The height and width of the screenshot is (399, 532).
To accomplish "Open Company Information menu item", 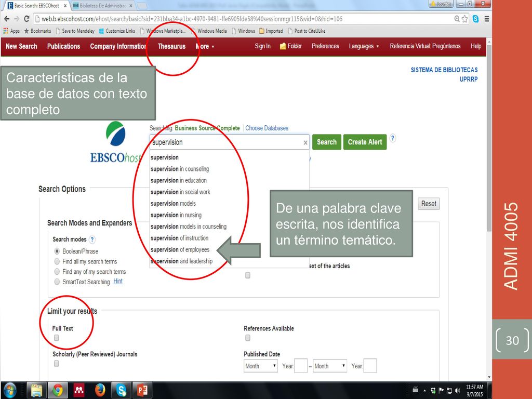I will click(118, 46).
